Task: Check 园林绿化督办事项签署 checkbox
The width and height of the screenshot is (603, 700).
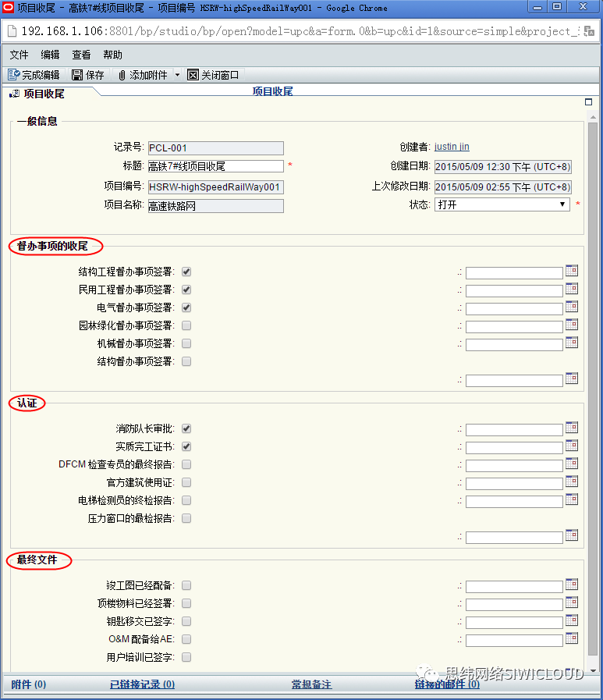Action: [x=186, y=325]
